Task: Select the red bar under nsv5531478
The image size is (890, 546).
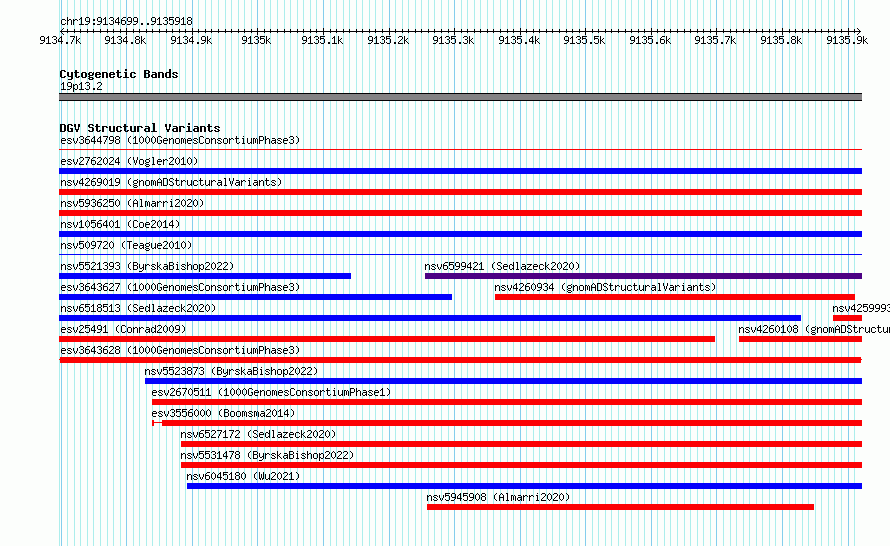Action: click(x=521, y=465)
